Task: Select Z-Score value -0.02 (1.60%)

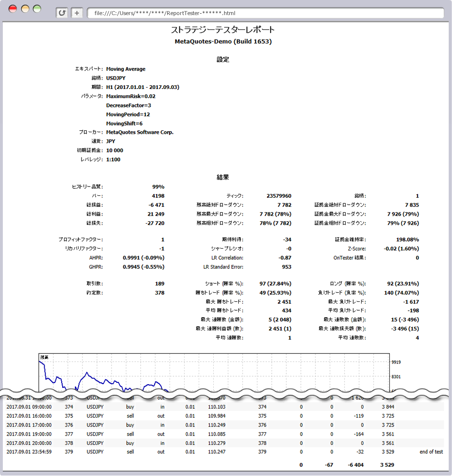Action: pyautogui.click(x=401, y=249)
